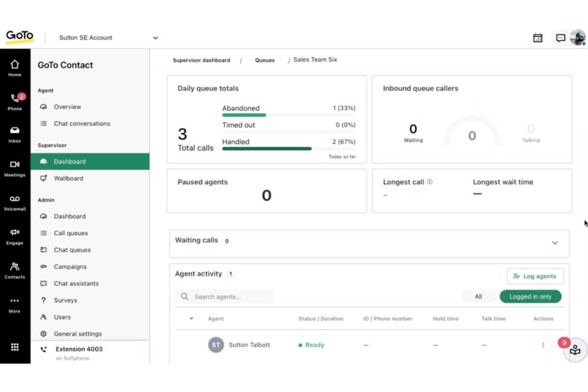Click the search magnifier icon

[x=184, y=296]
